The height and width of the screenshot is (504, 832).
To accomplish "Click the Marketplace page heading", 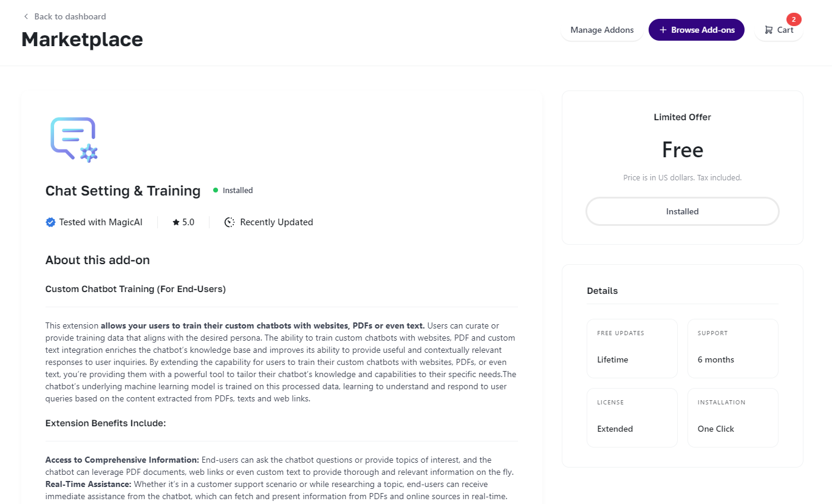I will pyautogui.click(x=82, y=39).
